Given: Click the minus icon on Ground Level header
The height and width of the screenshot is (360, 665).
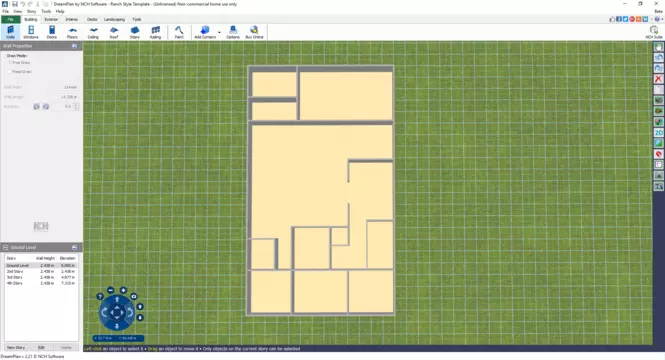Looking at the screenshot, I should click(x=6, y=247).
